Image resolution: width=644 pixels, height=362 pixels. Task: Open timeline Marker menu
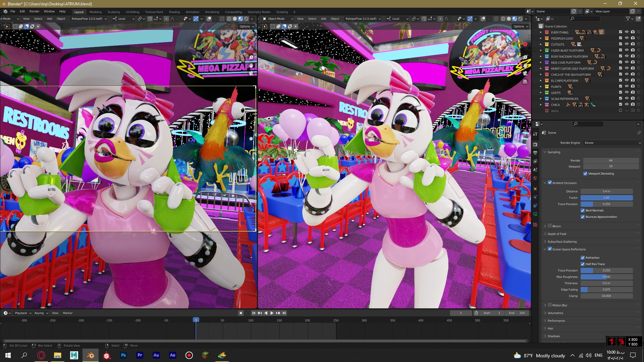tap(68, 313)
